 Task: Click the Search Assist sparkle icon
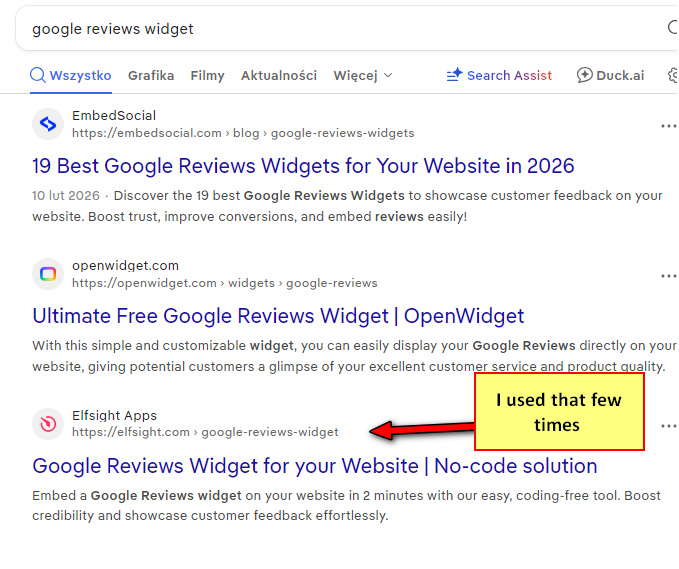(x=455, y=75)
